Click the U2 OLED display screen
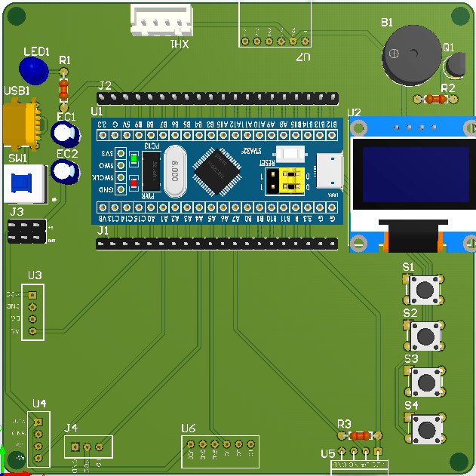 pos(416,174)
